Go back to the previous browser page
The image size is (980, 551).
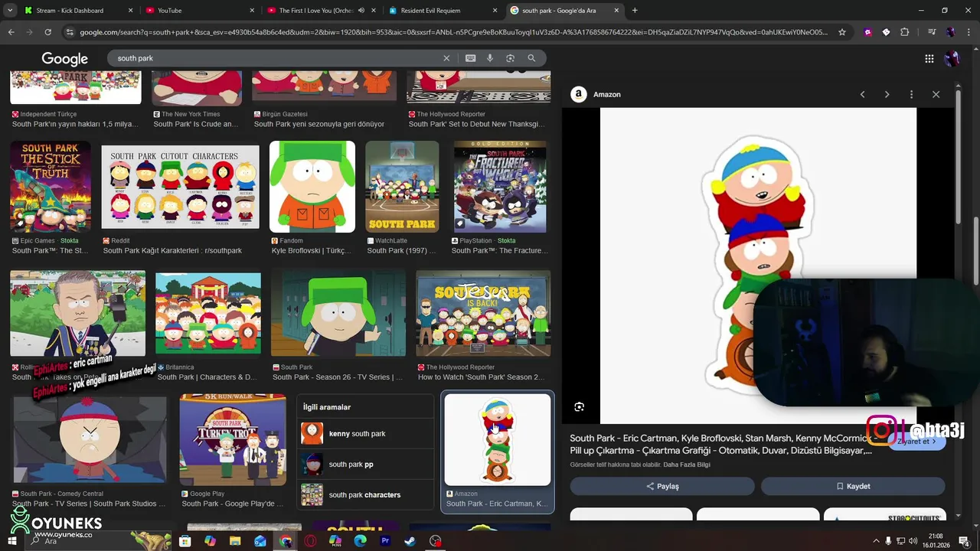point(11,32)
